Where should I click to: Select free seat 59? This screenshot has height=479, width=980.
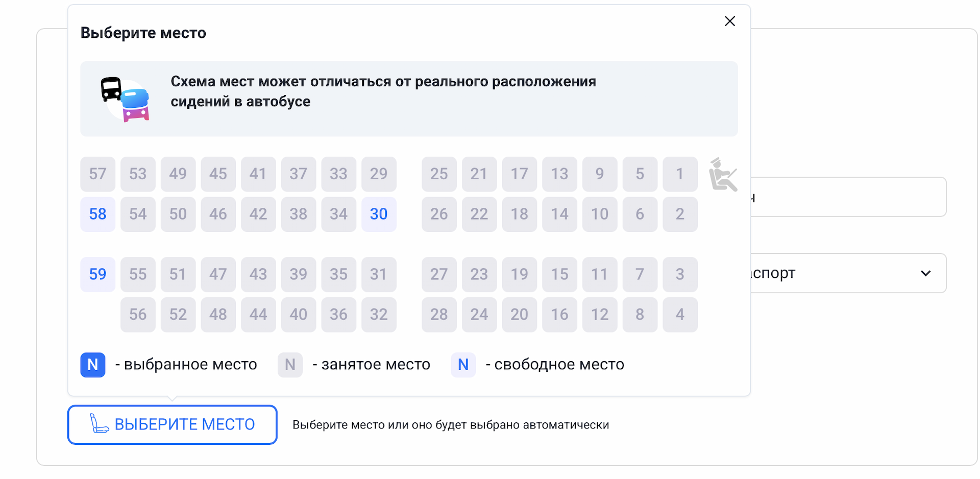click(x=97, y=275)
